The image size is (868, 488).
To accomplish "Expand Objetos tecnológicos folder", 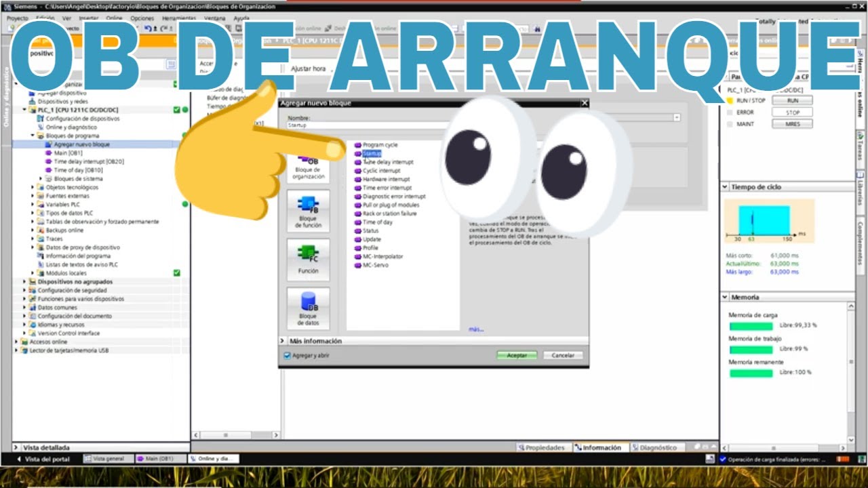I will point(33,187).
